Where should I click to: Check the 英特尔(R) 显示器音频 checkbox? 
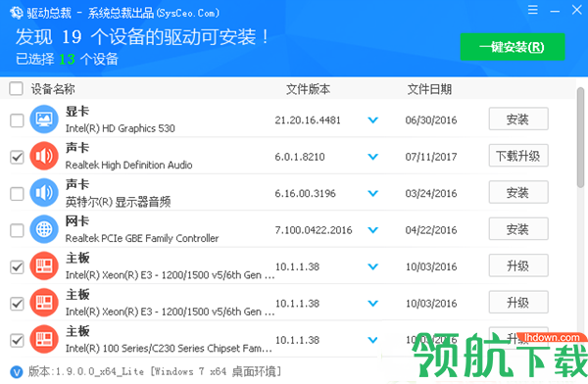pyautogui.click(x=17, y=194)
